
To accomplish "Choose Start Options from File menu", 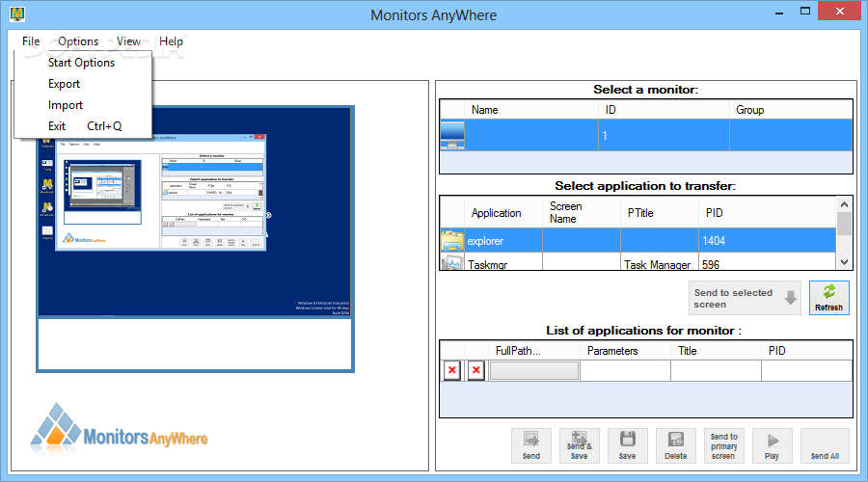I will click(82, 63).
